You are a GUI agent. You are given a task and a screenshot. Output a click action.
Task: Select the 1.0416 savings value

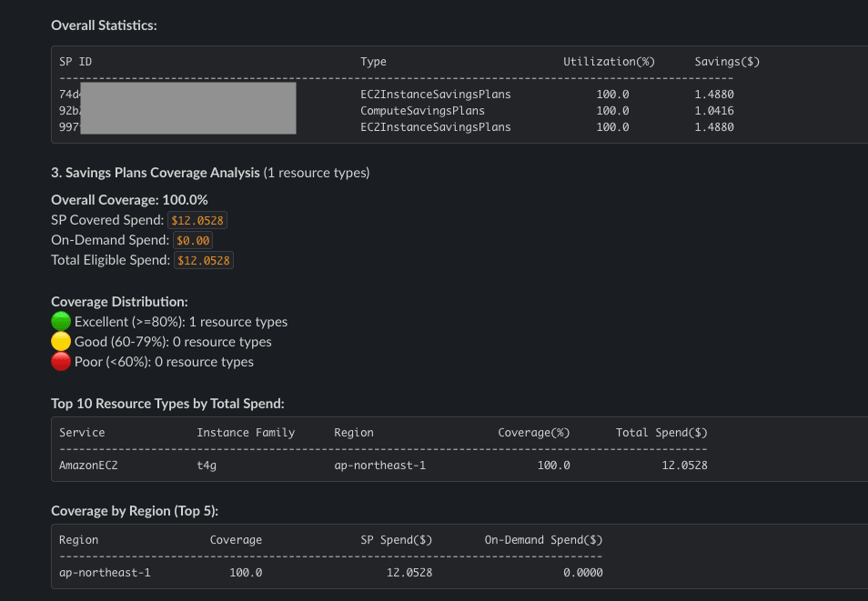[x=714, y=111]
